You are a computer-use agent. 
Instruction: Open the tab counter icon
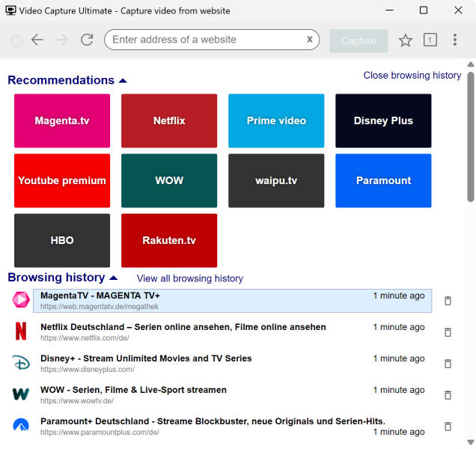(x=430, y=40)
